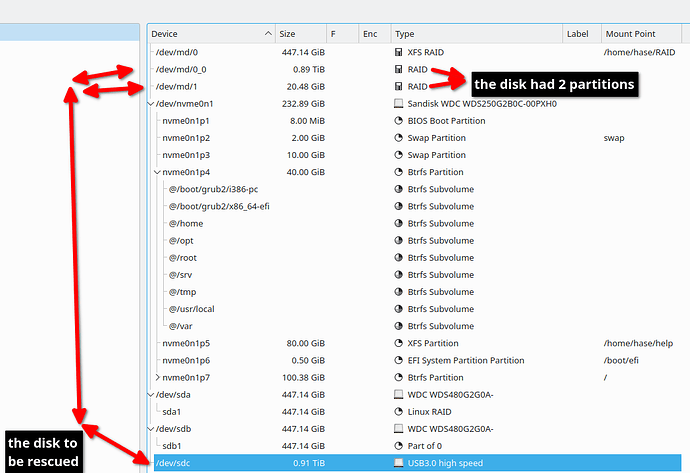Click the Part of 0 icon for sdb1
The image size is (690, 473).
pyautogui.click(x=400, y=447)
